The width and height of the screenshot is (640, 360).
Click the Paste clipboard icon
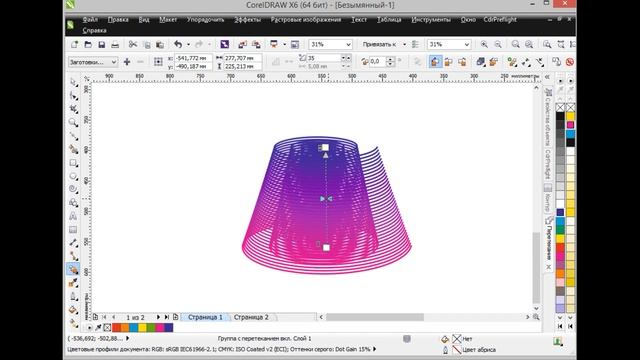[160, 44]
